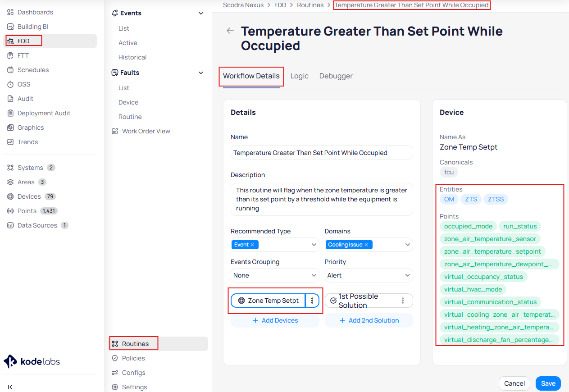The height and width of the screenshot is (392, 569).
Task: Open the Events Grouping dropdown
Action: (274, 275)
